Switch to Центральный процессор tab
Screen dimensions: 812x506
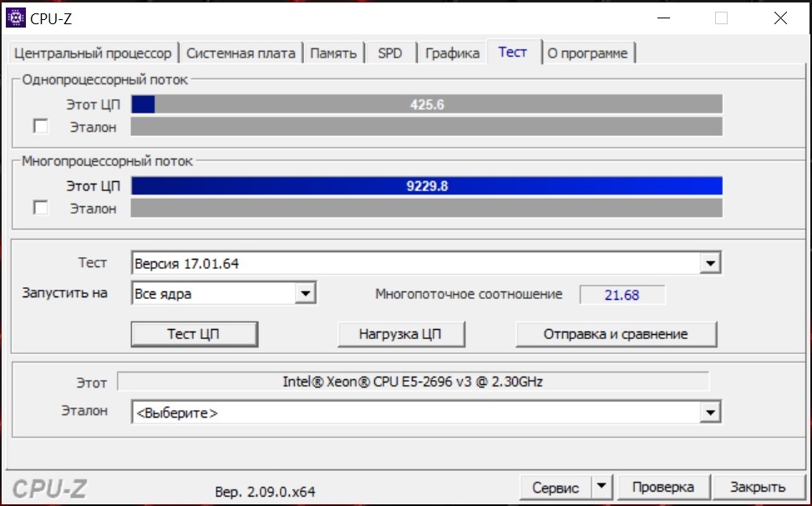[x=93, y=53]
